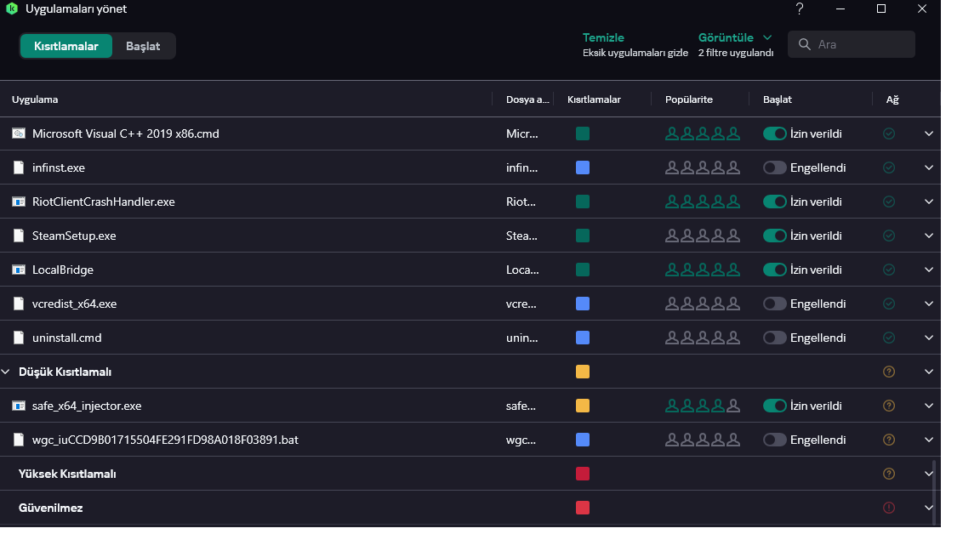Click the red Yüksek Kısıtlamalı restriction swatch
The height and width of the screenshot is (551, 980).
pos(583,474)
